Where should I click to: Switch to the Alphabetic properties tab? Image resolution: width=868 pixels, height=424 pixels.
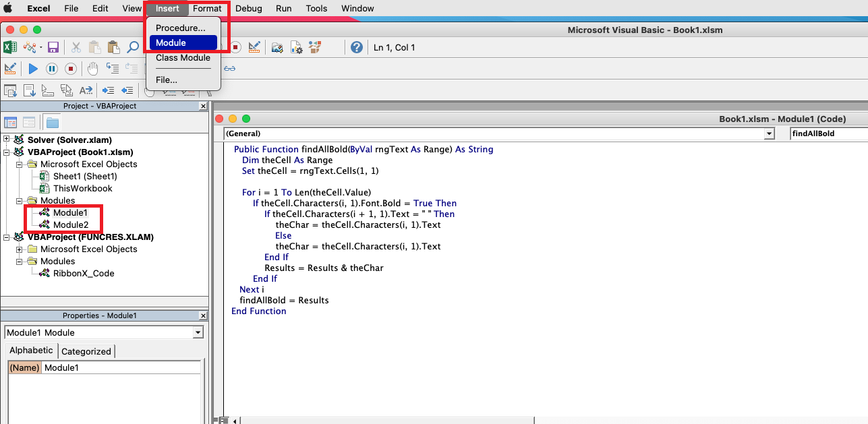[31, 350]
